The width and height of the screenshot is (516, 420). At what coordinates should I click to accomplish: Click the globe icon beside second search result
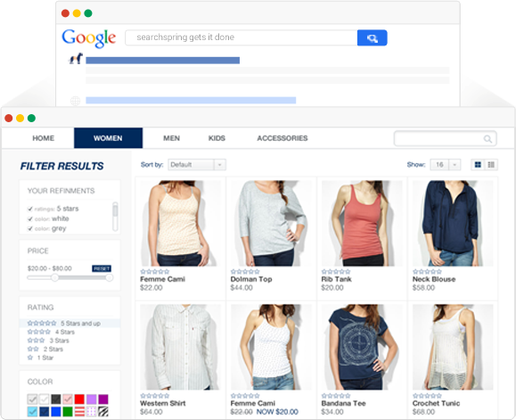76,101
